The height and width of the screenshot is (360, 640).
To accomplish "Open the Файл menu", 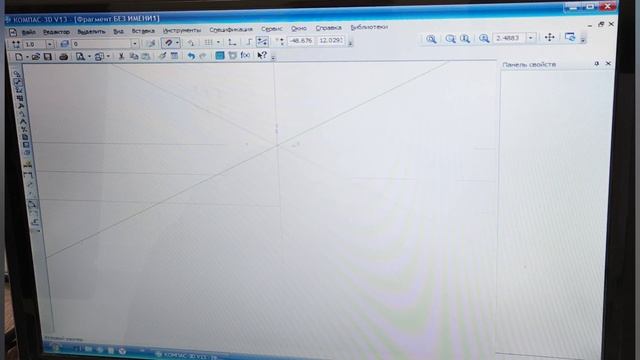I will click(x=28, y=32).
